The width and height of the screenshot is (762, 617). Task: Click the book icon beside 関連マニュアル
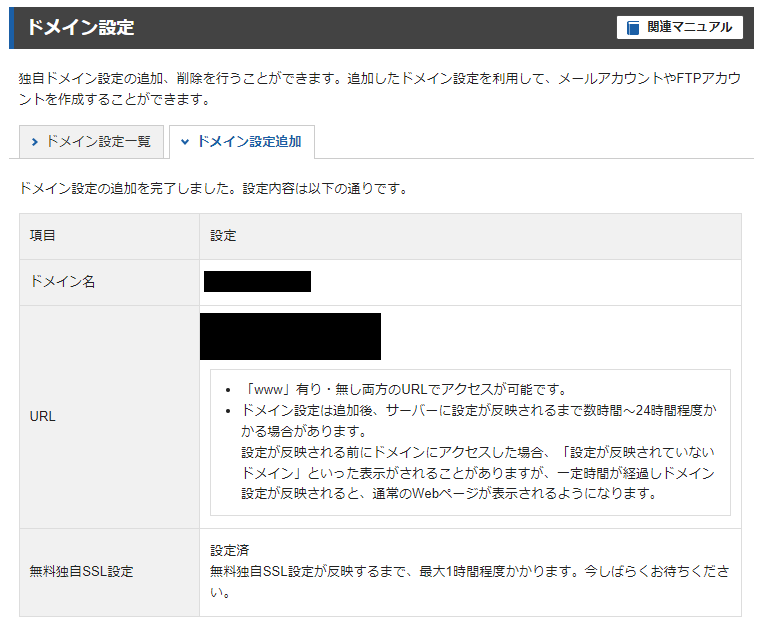pyautogui.click(x=632, y=28)
